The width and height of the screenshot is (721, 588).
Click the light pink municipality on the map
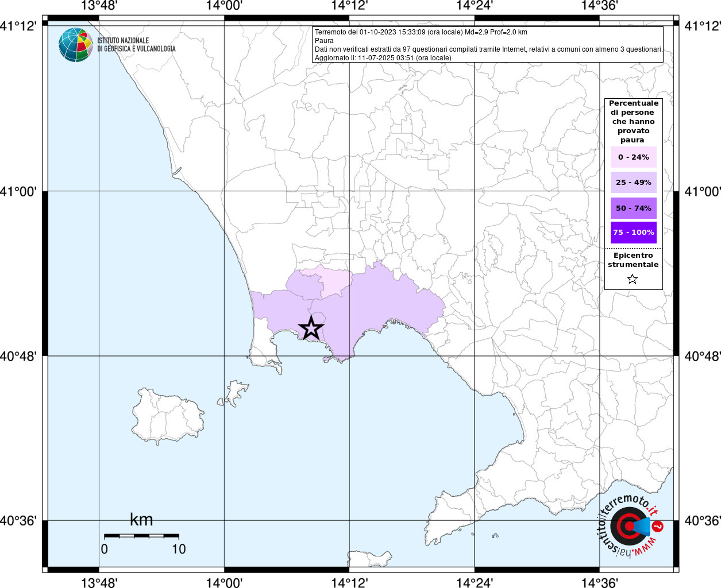[336, 281]
